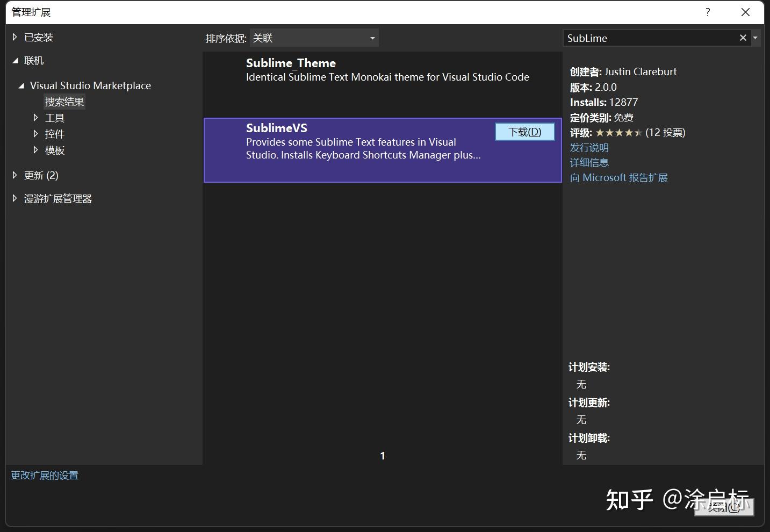Select the 控件 category label
Image resolution: width=770 pixels, height=532 pixels.
pos(55,134)
